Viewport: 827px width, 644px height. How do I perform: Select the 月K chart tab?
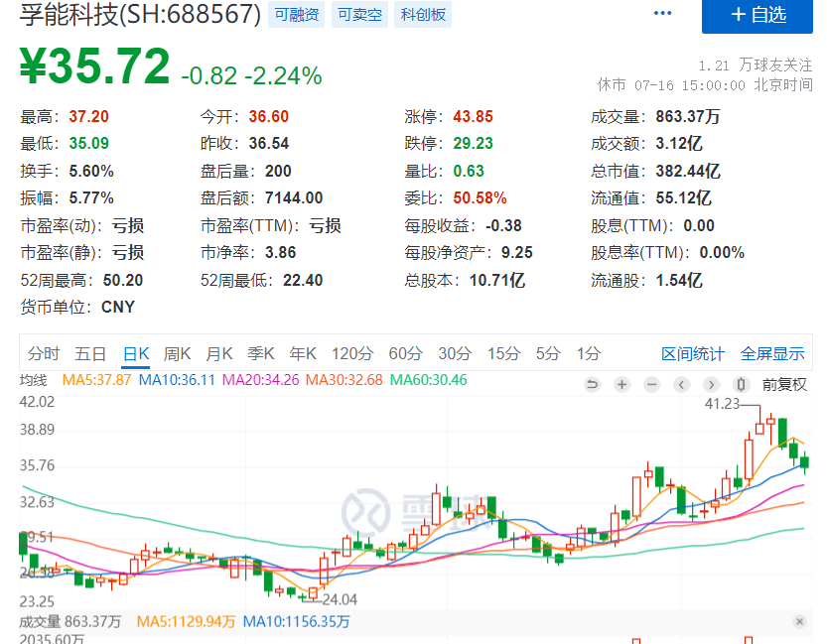click(218, 353)
